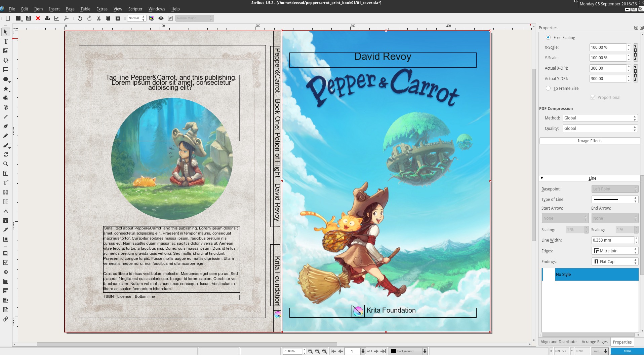Select the Polygon star tool
The image size is (644, 355).
[6, 88]
